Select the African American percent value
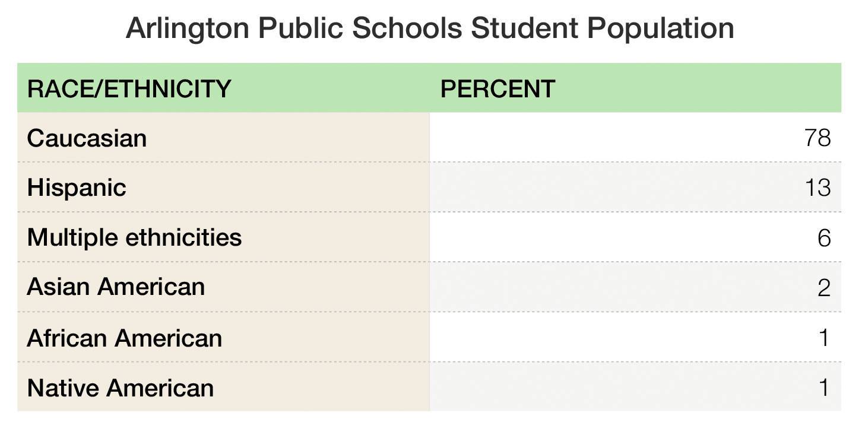The image size is (868, 435). [823, 338]
